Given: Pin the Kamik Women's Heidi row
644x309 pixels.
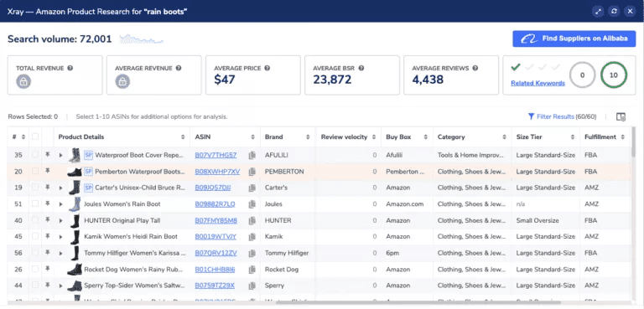Looking at the screenshot, I should coord(48,236).
